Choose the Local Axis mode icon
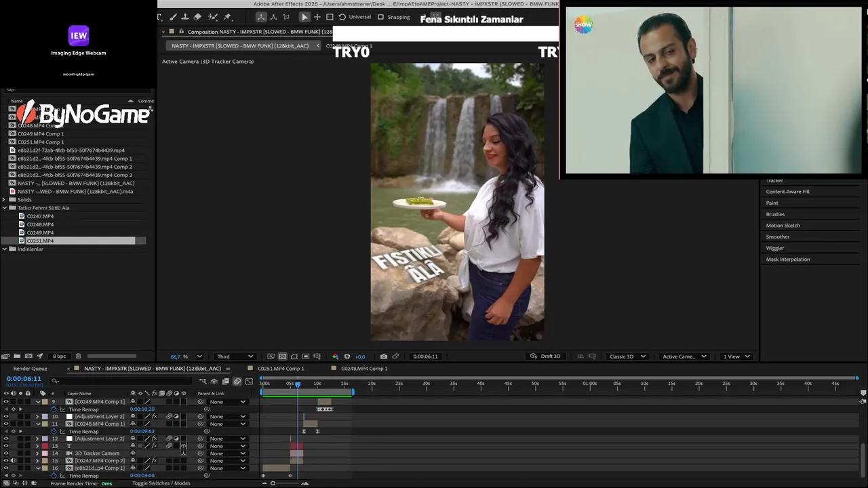 pyautogui.click(x=261, y=17)
